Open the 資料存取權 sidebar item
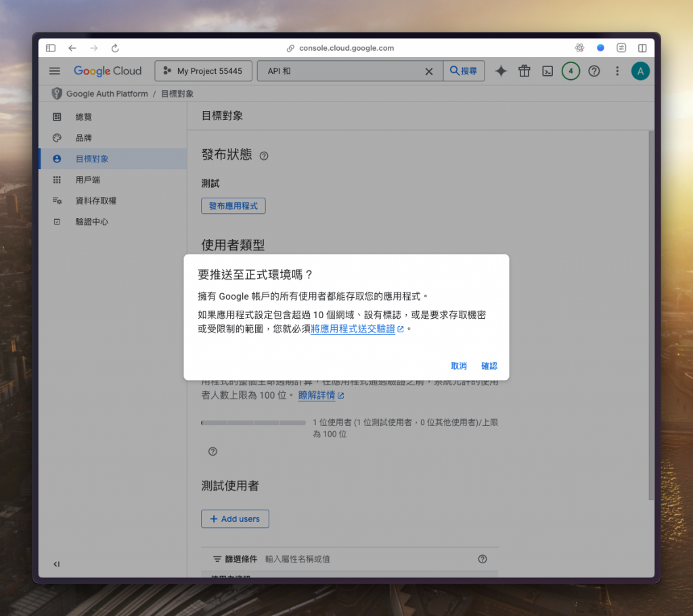Viewport: 693px width, 616px height. coord(113,200)
